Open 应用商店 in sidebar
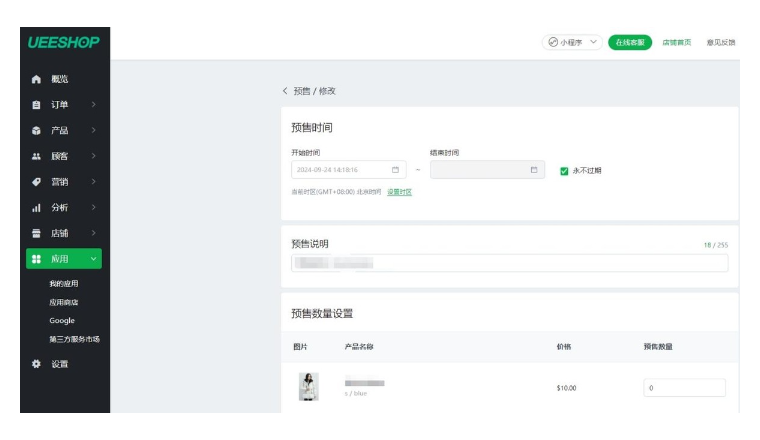The image size is (760, 440). click(64, 302)
